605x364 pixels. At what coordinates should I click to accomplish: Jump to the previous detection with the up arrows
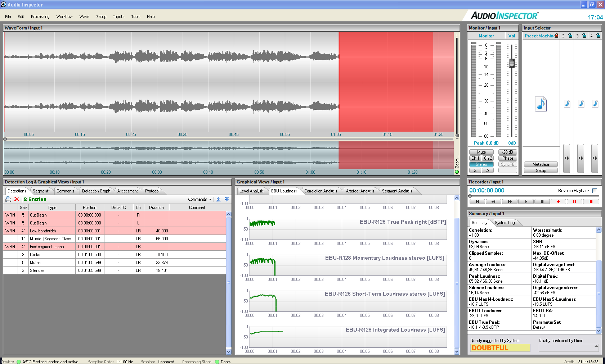[218, 199]
